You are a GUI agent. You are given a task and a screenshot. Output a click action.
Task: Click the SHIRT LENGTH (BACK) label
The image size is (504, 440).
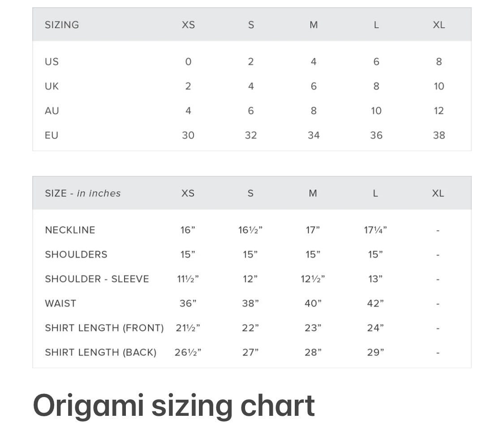coord(101,353)
